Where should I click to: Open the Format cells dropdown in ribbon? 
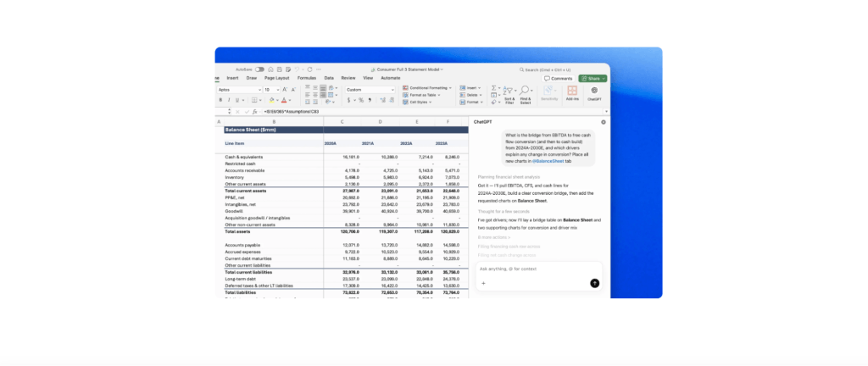(471, 103)
